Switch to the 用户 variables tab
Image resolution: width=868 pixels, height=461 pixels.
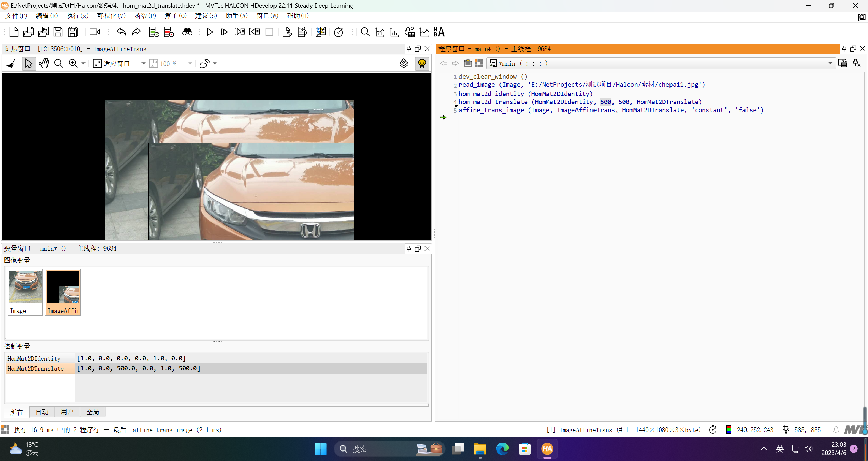tap(67, 412)
